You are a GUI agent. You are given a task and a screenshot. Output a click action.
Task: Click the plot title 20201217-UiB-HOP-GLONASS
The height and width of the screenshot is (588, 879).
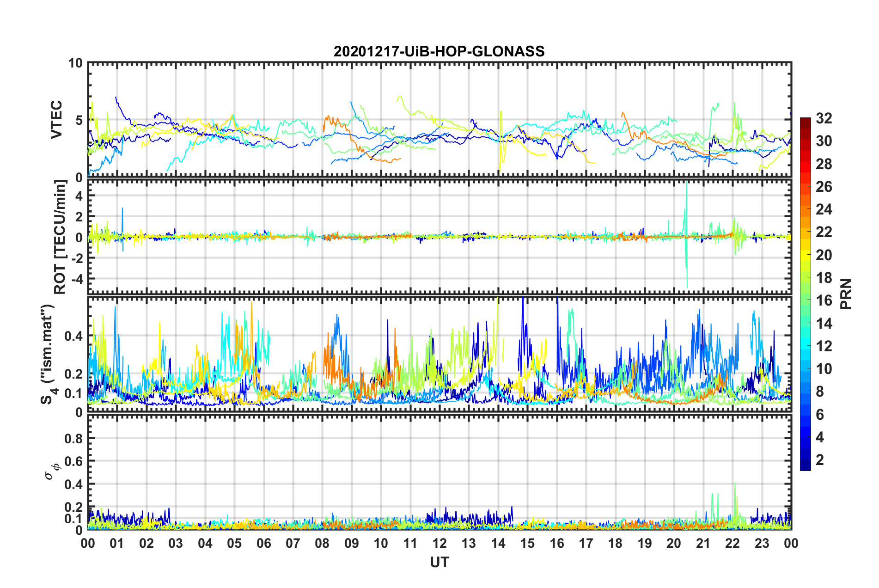(439, 51)
